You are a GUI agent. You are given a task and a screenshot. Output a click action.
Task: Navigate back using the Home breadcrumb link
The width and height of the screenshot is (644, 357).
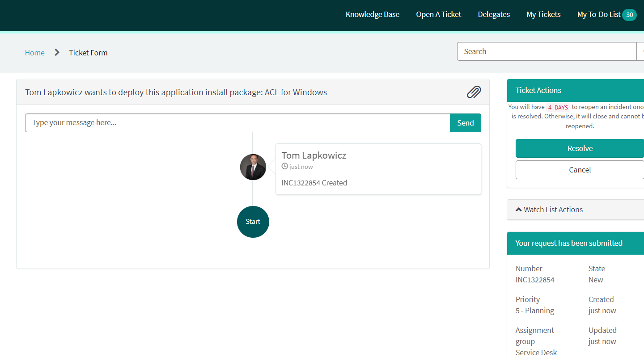coord(34,52)
